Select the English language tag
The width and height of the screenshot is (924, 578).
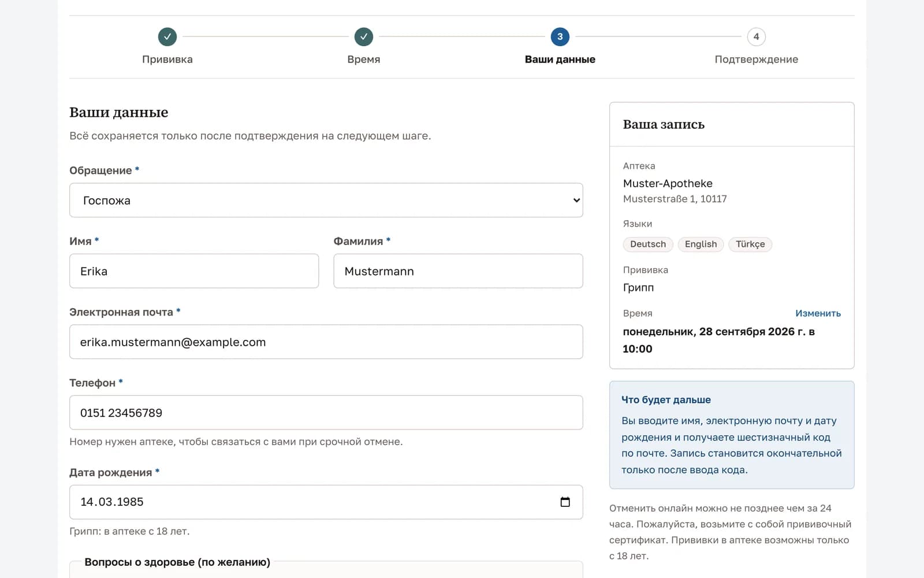(701, 244)
